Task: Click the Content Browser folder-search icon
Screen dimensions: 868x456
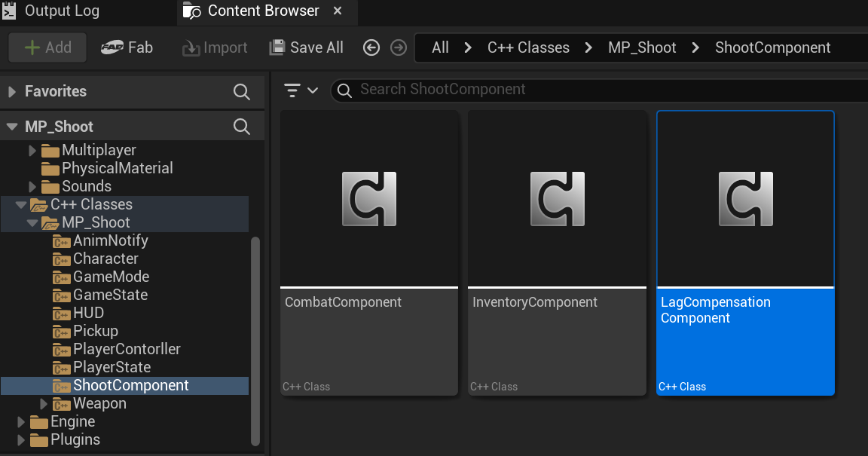Action: [191, 11]
